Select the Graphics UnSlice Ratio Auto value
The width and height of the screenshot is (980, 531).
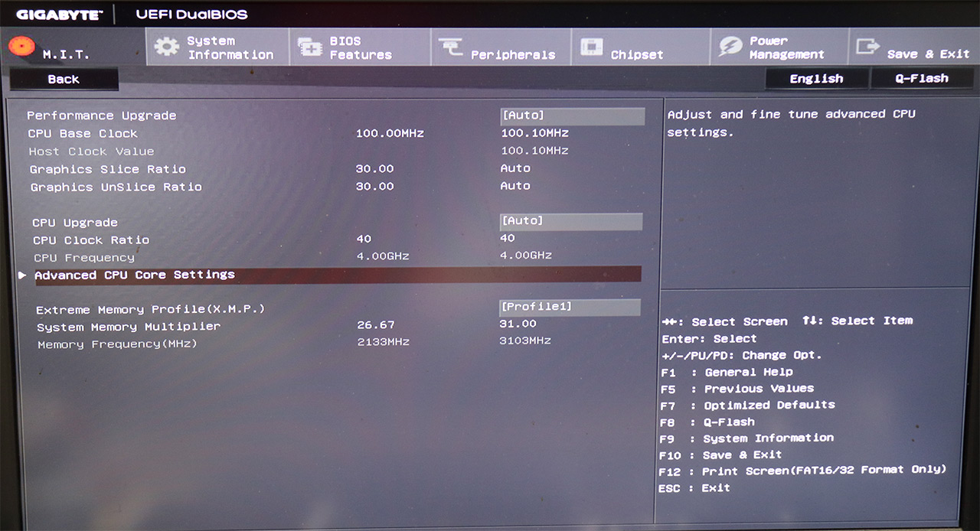[x=515, y=186]
